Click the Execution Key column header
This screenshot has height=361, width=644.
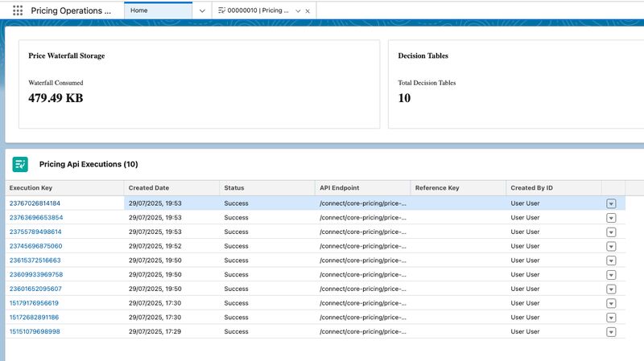[31, 187]
